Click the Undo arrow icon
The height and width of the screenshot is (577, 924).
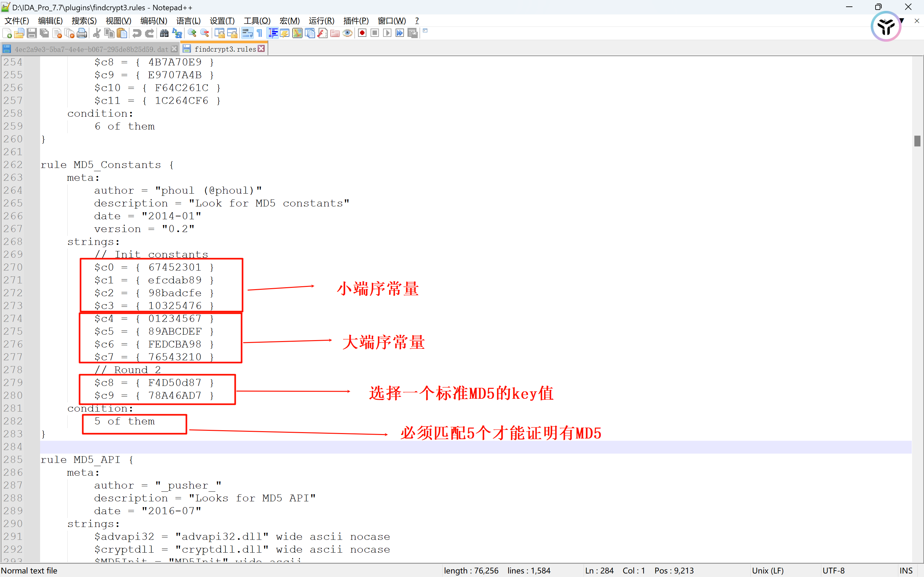137,33
